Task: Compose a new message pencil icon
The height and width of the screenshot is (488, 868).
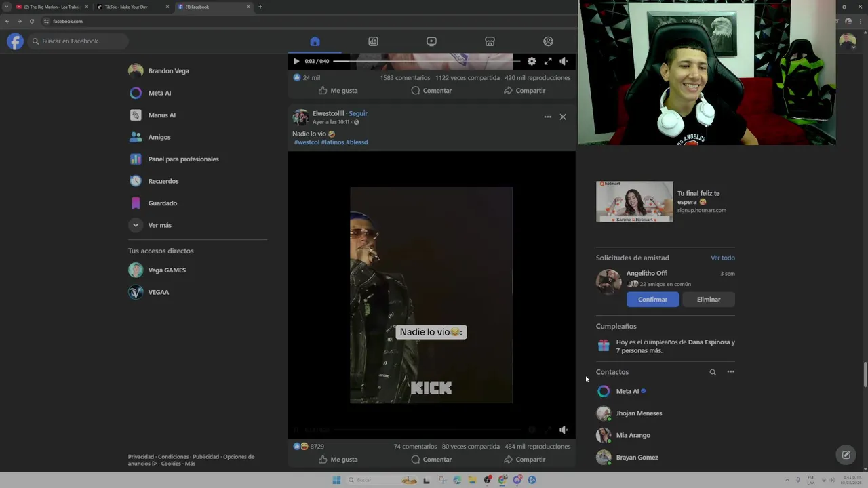Action: [846, 455]
